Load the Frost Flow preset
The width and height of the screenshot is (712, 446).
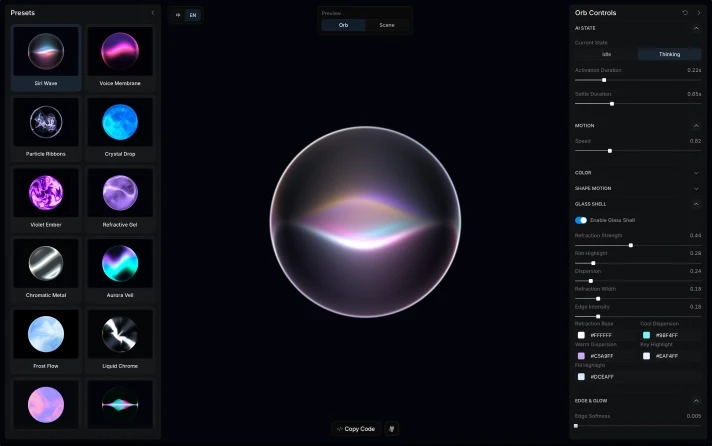[46, 340]
